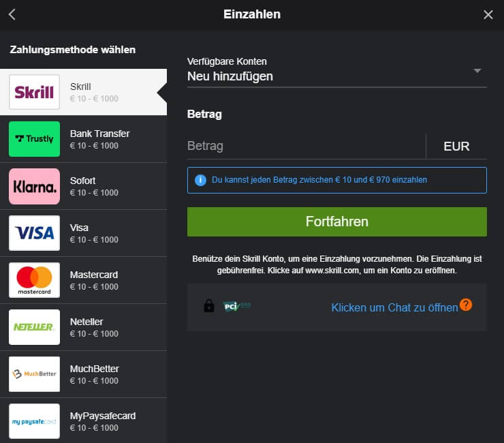Click the PCI DSS badge icon
Screen dimensions: 504x443
click(237, 306)
